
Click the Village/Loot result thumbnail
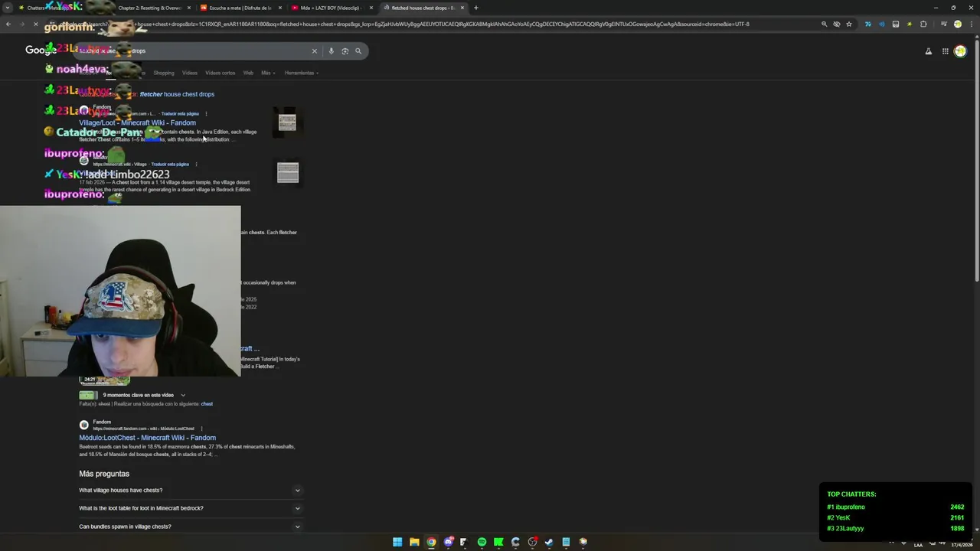(x=287, y=122)
